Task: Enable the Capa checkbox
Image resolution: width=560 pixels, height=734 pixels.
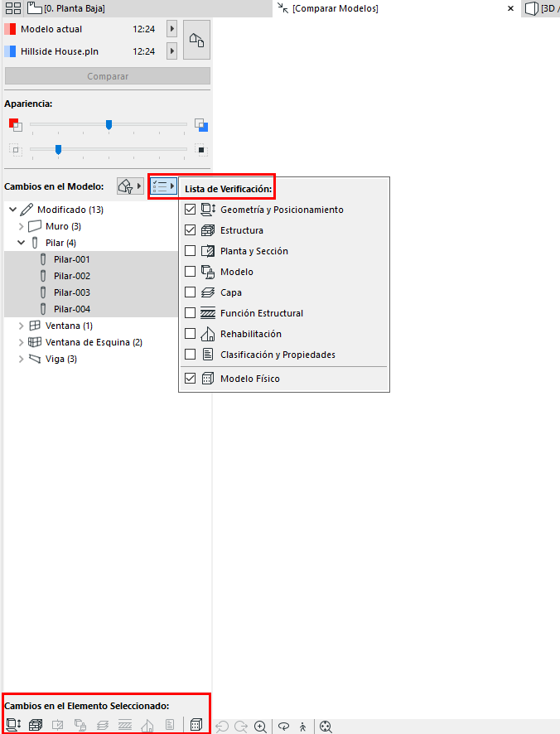Action: tap(190, 292)
